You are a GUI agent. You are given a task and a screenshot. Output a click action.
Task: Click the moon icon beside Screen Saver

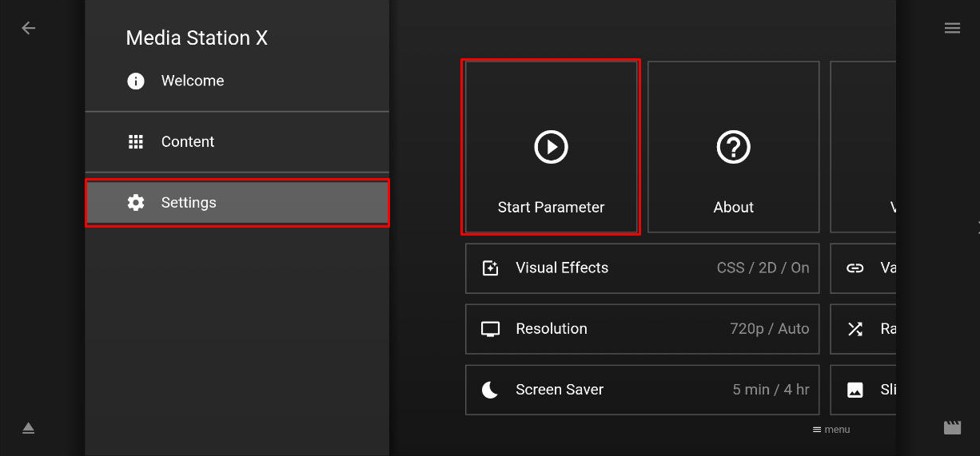point(490,390)
